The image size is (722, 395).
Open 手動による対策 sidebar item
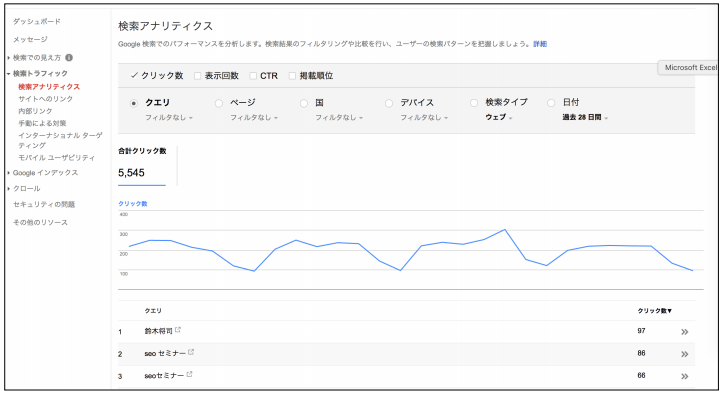point(42,123)
